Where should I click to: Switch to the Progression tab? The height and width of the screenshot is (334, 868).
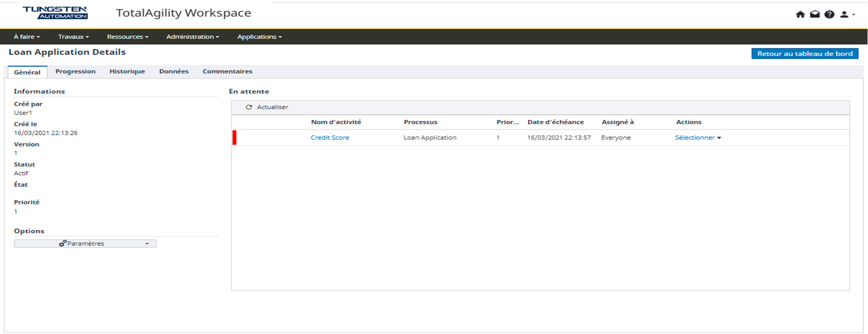(x=75, y=72)
